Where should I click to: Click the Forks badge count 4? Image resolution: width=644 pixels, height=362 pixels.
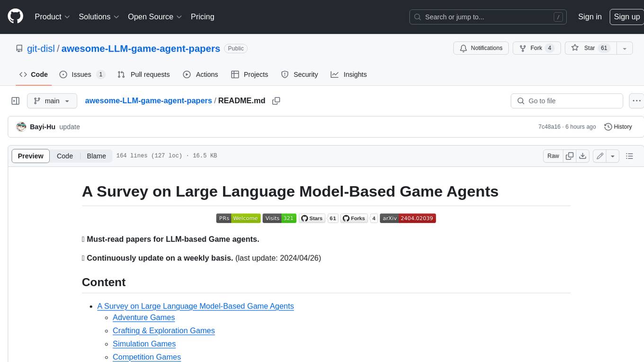click(374, 218)
